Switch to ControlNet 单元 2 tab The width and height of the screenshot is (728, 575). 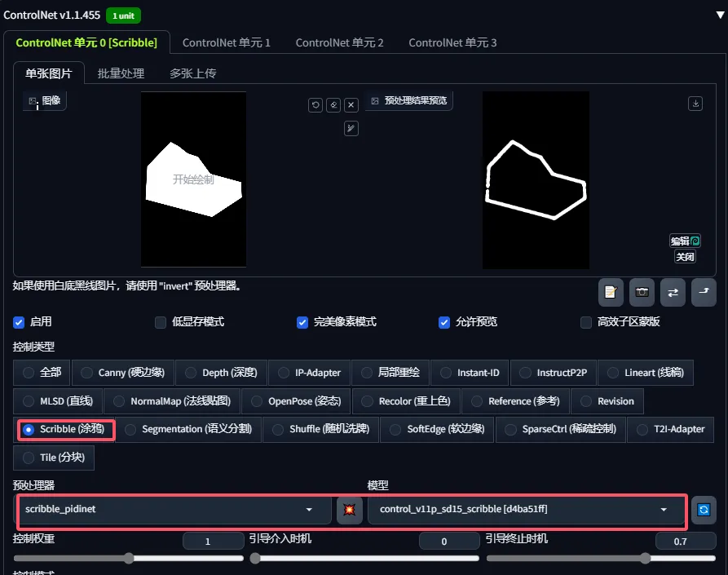pyautogui.click(x=339, y=42)
